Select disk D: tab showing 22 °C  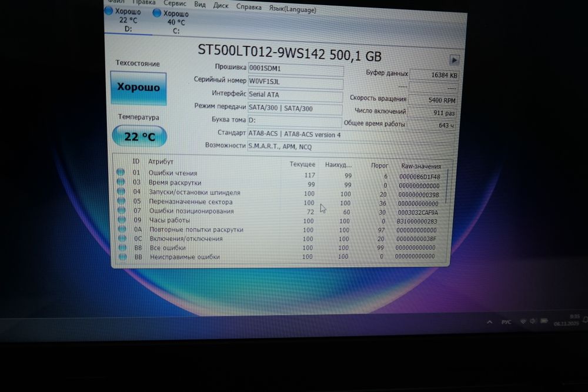tap(128, 20)
